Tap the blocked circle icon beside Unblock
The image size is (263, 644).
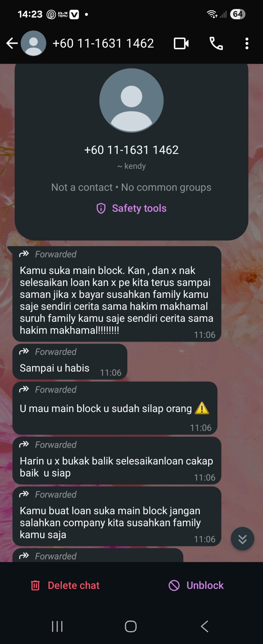(x=174, y=585)
